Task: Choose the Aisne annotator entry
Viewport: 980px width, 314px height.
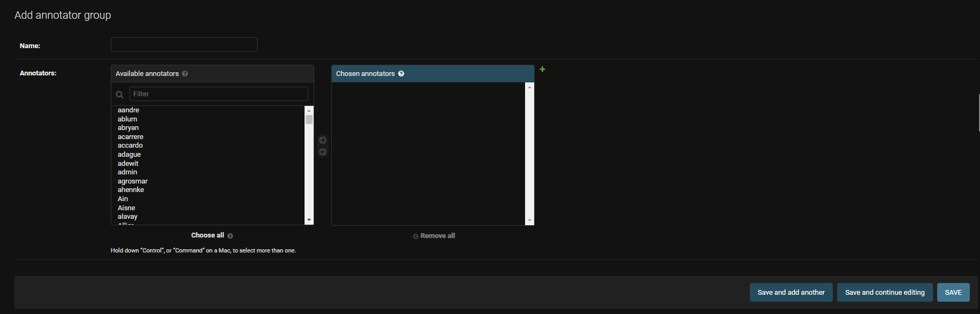Action: [x=126, y=208]
